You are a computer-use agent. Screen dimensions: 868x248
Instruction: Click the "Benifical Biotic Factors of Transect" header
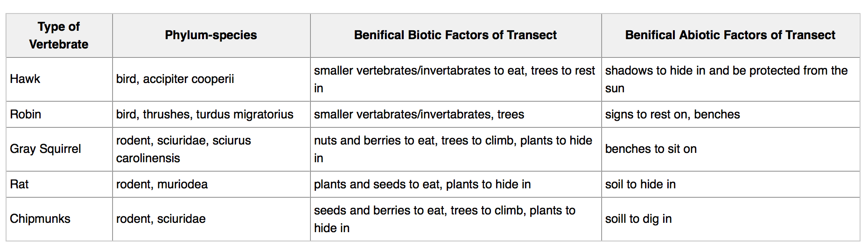(455, 35)
